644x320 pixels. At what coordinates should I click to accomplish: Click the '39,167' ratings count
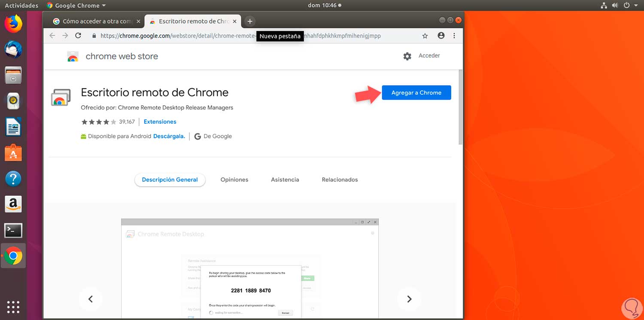tap(127, 122)
